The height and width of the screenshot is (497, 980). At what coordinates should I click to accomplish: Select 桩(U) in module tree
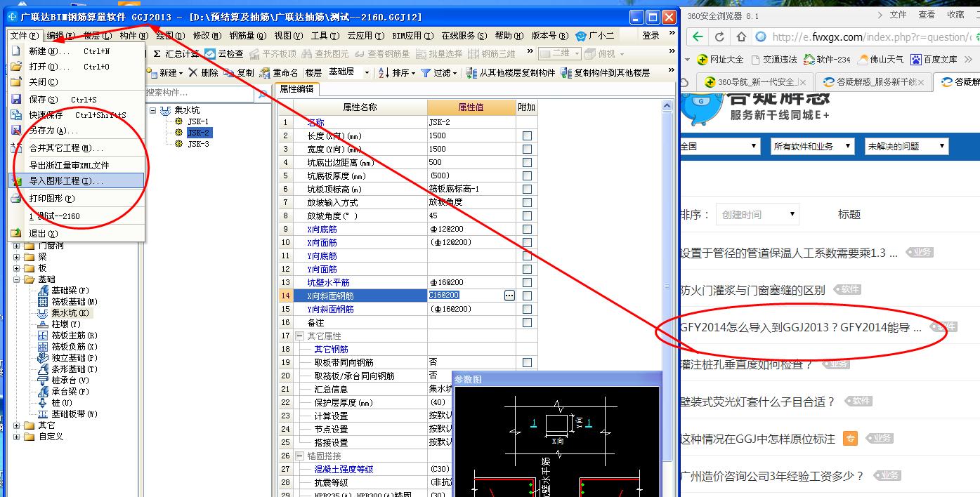point(62,403)
